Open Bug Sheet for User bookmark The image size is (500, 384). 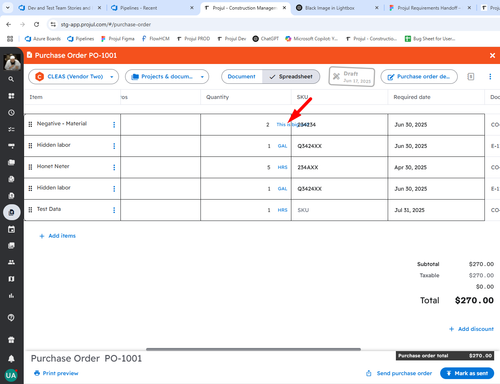click(430, 39)
